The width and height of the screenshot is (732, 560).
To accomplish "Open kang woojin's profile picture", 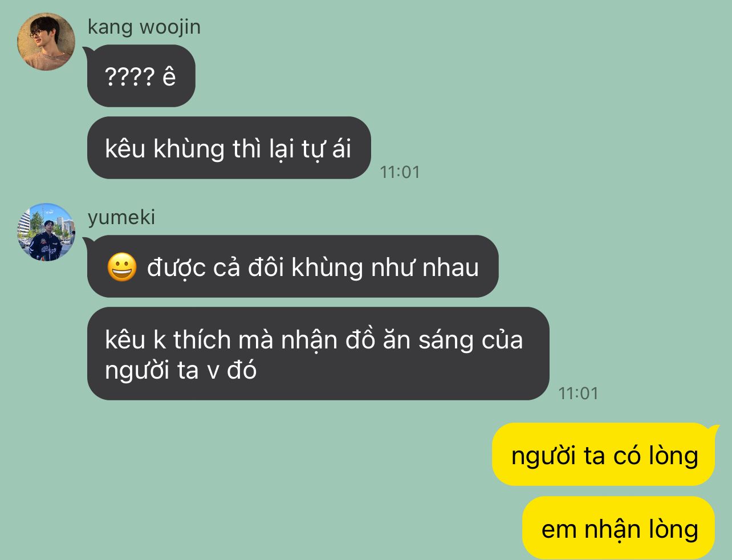I will pyautogui.click(x=47, y=42).
